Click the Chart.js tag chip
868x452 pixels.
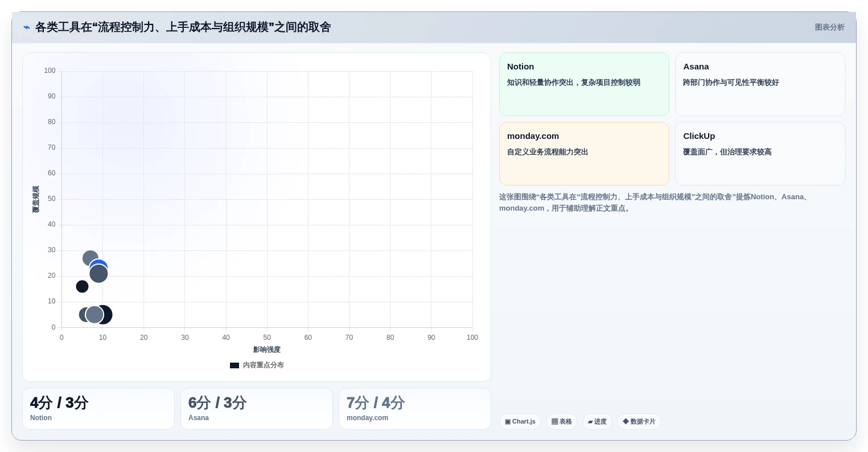click(520, 422)
